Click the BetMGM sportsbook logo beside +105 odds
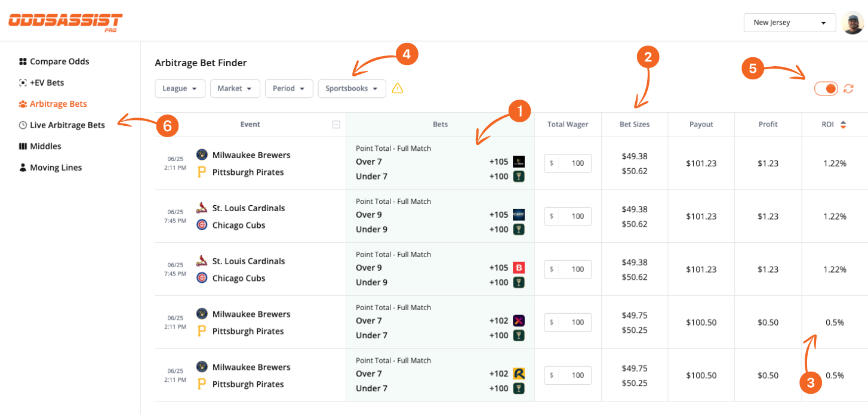This screenshot has height=414, width=868. (518, 161)
